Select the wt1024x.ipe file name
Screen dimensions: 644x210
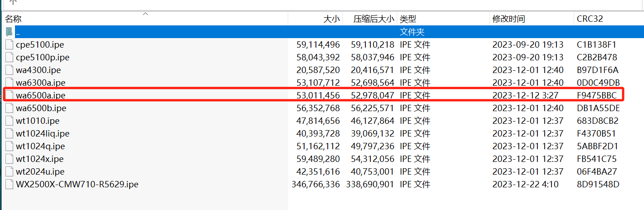(39, 159)
